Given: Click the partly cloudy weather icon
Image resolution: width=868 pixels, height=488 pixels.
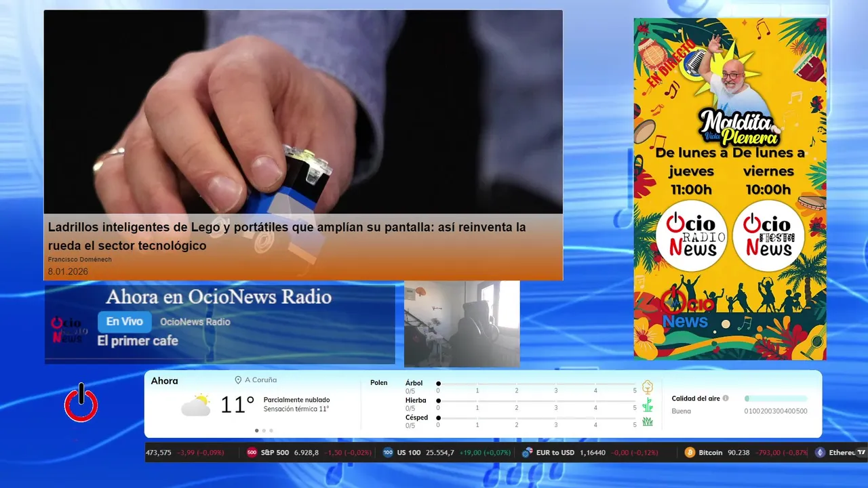Looking at the screenshot, I should click(196, 405).
